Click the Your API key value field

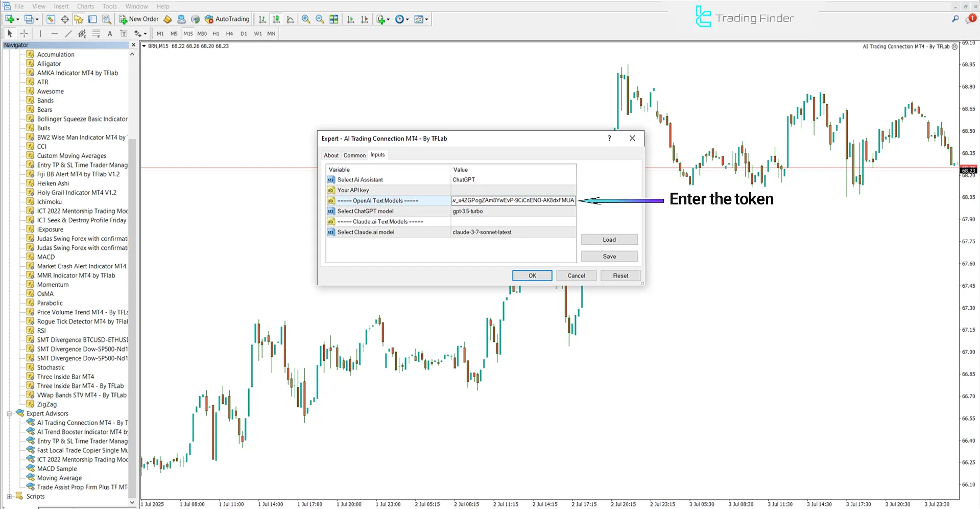(x=513, y=190)
